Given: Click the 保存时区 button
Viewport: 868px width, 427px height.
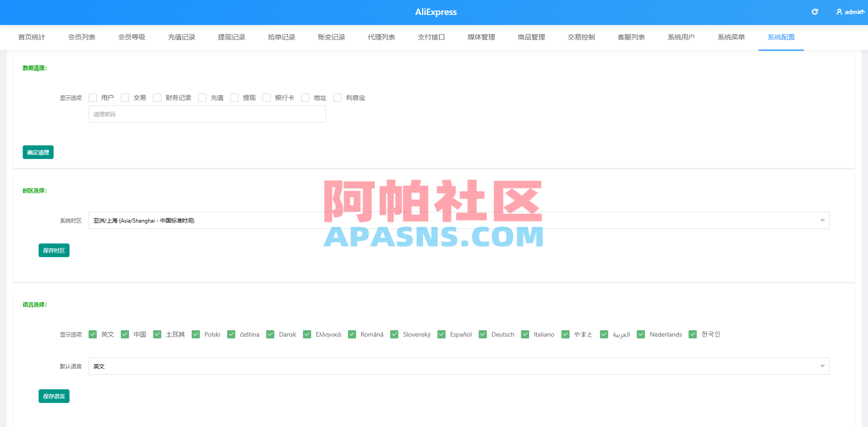Looking at the screenshot, I should click(54, 250).
